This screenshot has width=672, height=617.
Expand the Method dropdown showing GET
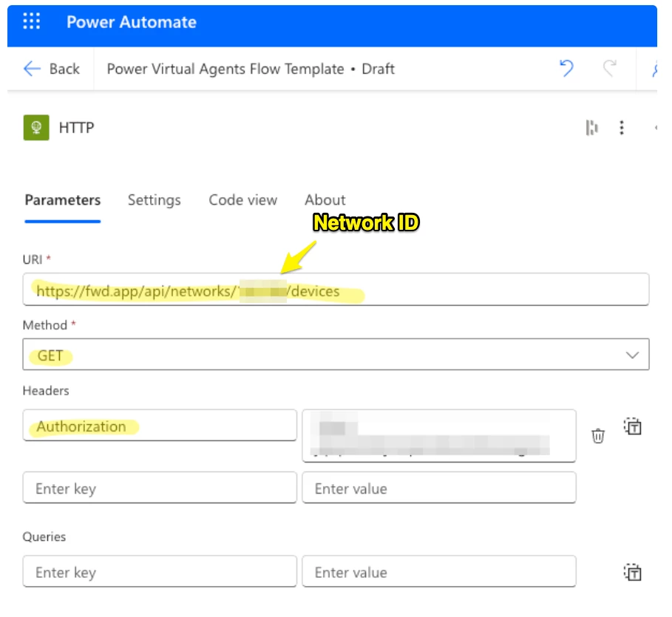tap(336, 355)
